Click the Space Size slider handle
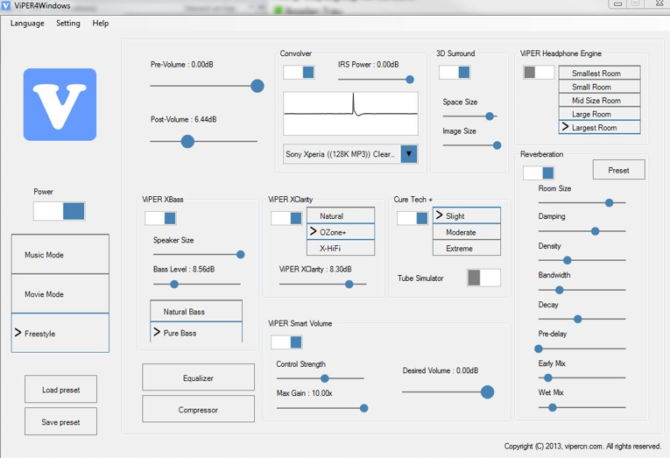 pos(490,116)
